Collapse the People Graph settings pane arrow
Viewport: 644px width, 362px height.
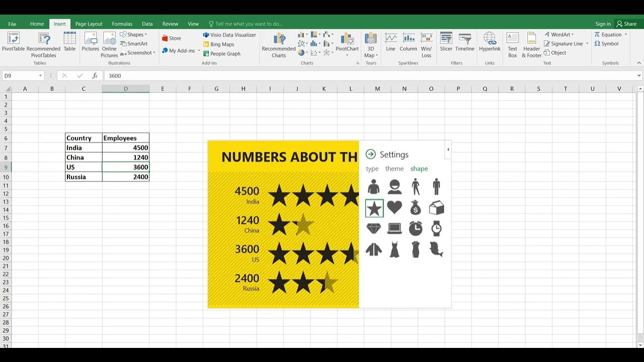(448, 149)
